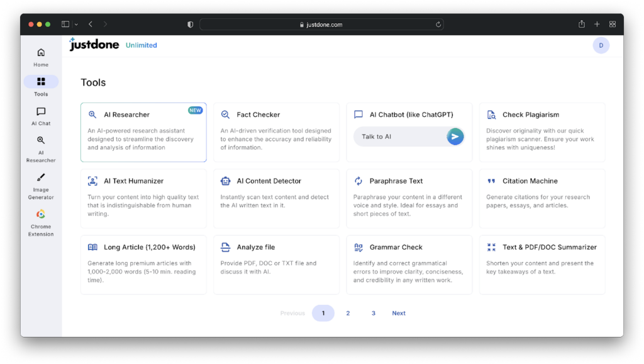Viewport: 644px width, 364px height.
Task: Select the Tools tab in the sidebar
Action: pyautogui.click(x=41, y=82)
